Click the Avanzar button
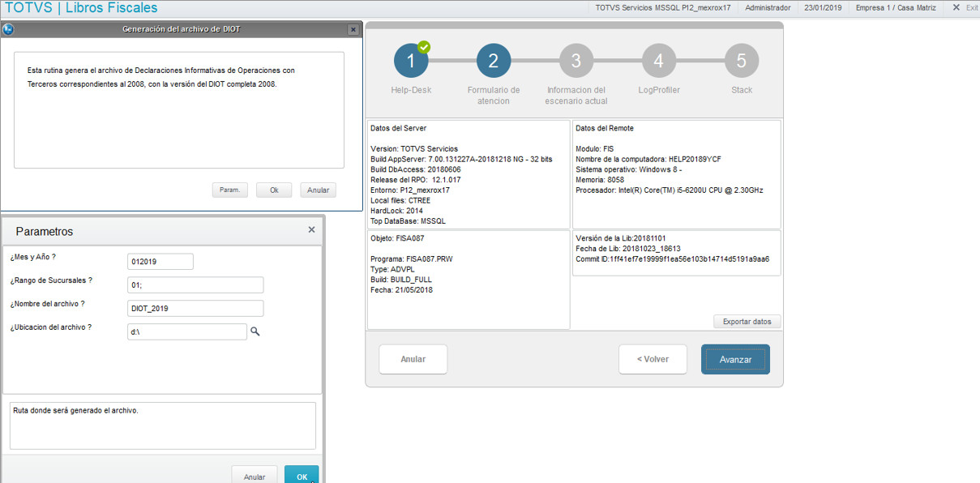Viewport: 980px width, 483px height. [735, 359]
